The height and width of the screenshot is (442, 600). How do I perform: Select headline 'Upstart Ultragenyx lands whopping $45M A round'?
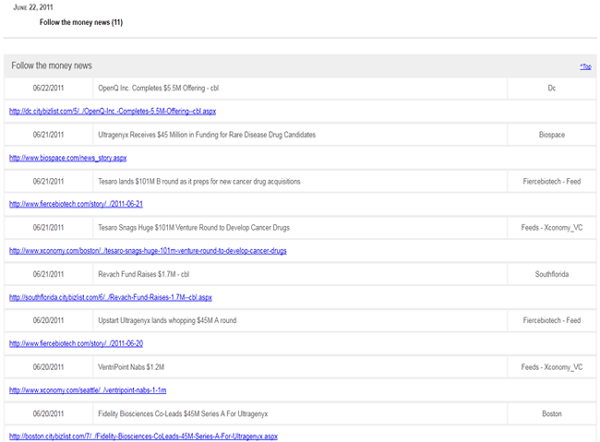click(x=167, y=320)
